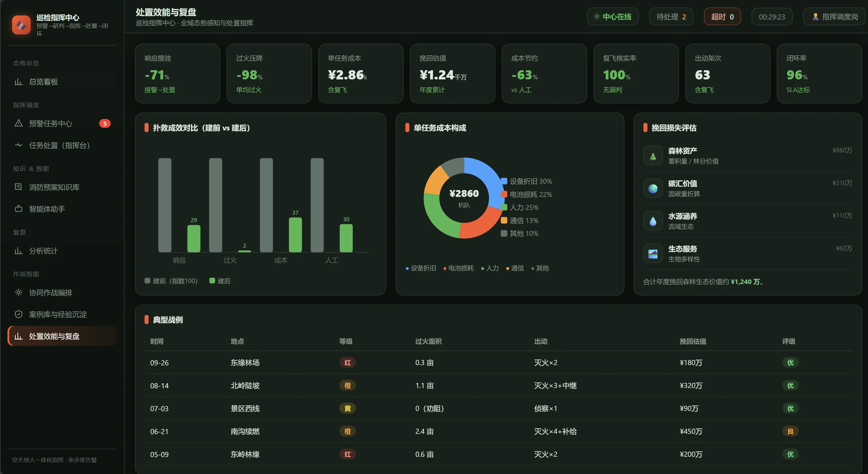Toggle the 建后 legend entry
The image size is (868, 474).
click(220, 281)
